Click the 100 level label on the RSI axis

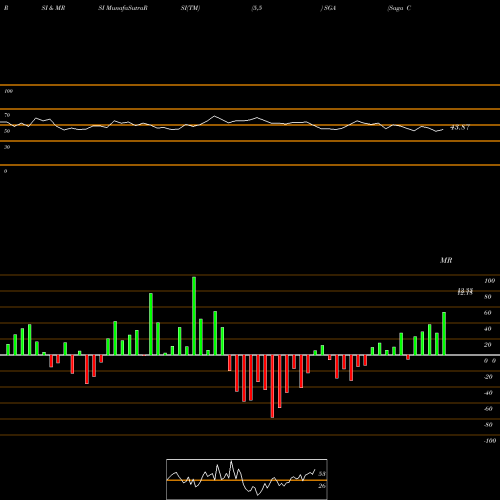pos(8,91)
